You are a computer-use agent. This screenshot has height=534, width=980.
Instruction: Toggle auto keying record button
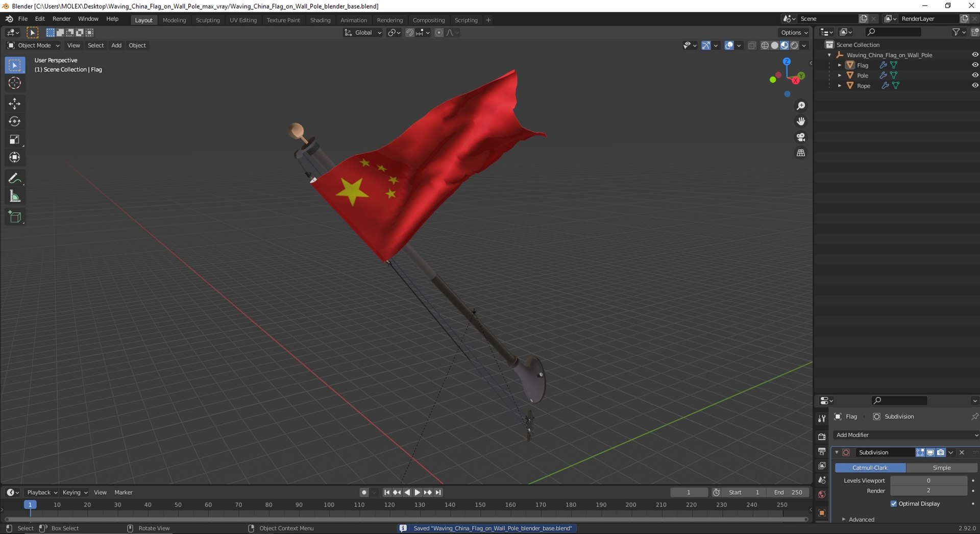364,493
